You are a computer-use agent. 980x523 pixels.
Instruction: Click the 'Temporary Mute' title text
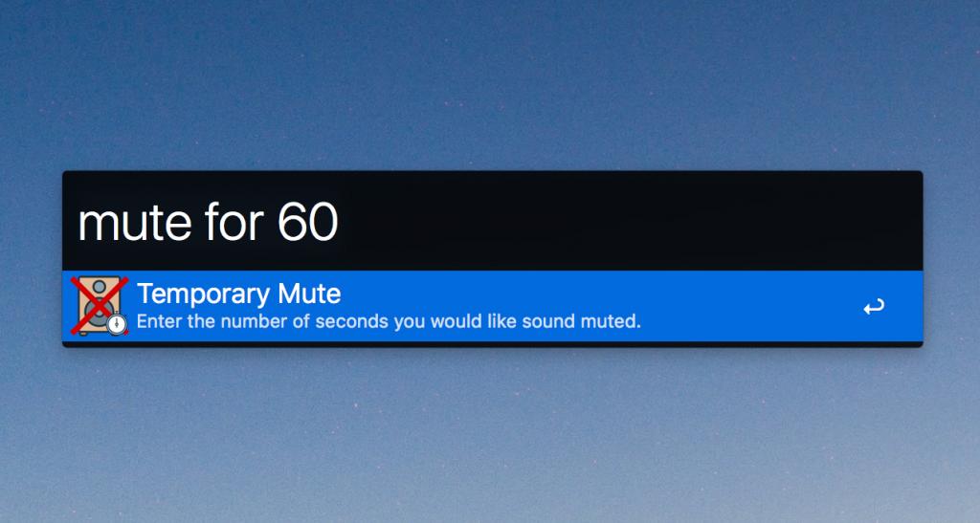(x=238, y=294)
